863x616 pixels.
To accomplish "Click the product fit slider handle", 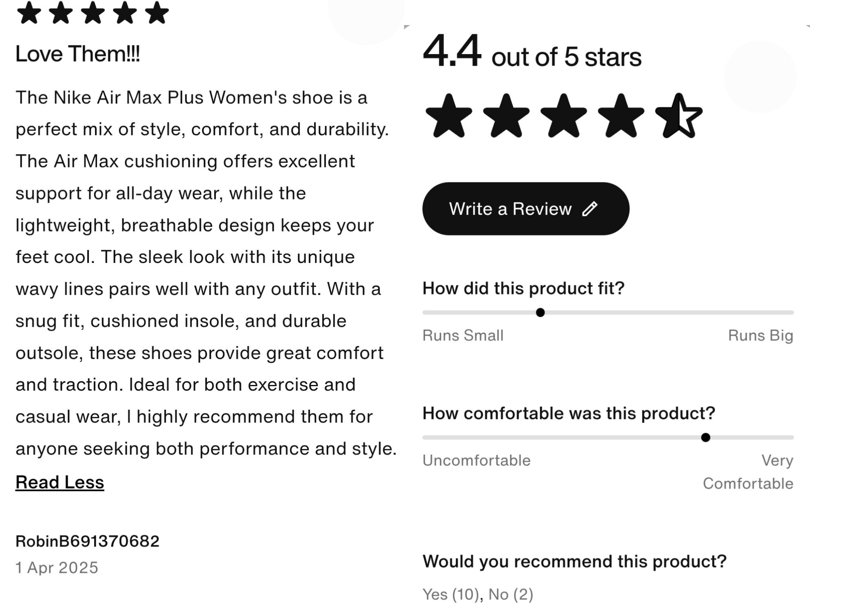I will [540, 313].
